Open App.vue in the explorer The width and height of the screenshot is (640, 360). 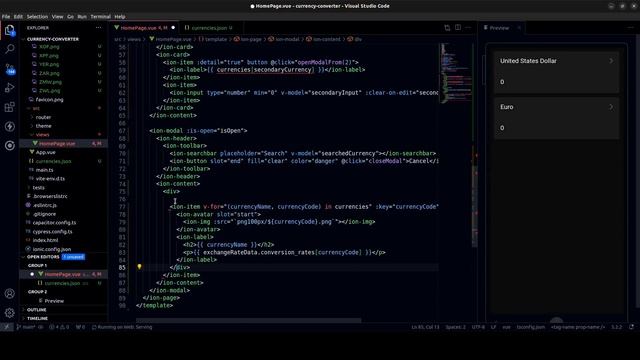pyautogui.click(x=45, y=152)
